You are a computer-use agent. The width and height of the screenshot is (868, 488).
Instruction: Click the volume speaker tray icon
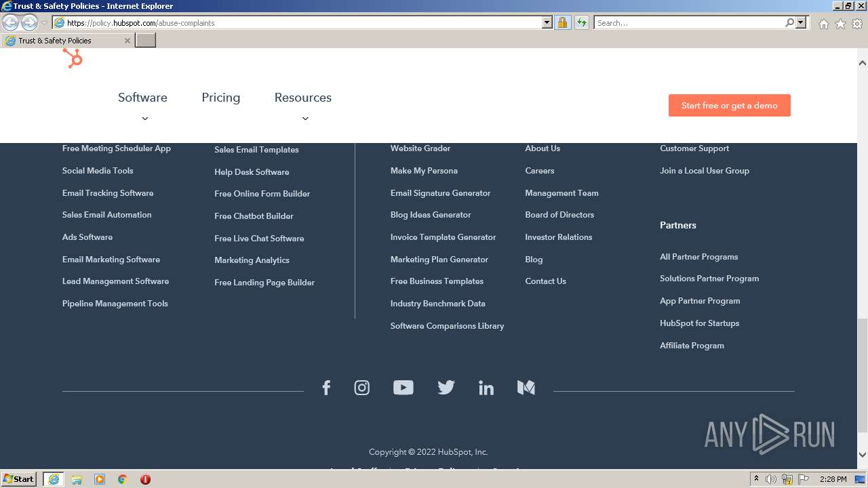pyautogui.click(x=771, y=479)
